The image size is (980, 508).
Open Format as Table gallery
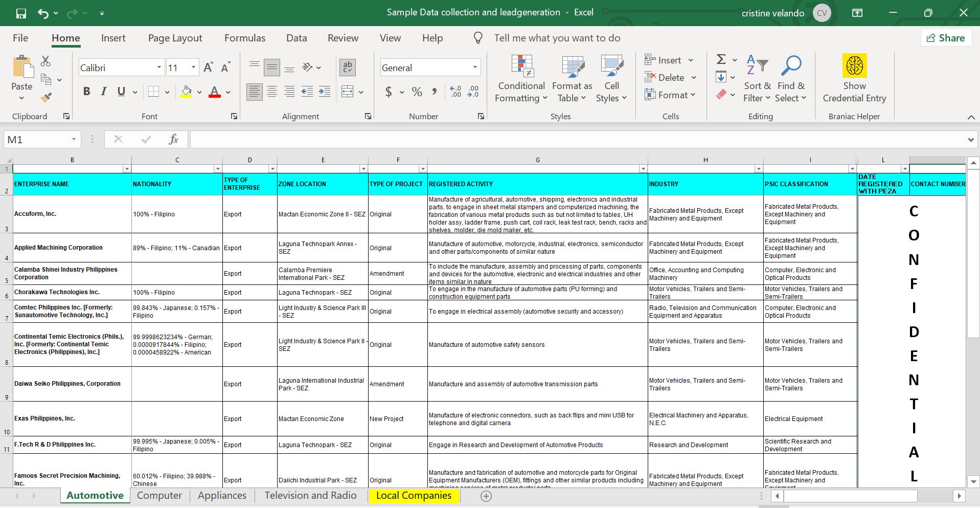click(x=572, y=79)
